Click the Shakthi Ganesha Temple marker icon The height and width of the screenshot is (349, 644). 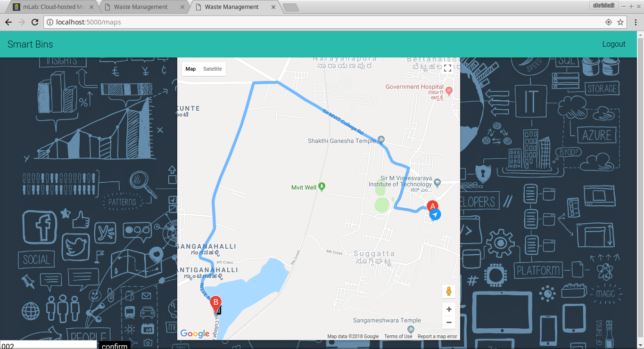pos(381,140)
